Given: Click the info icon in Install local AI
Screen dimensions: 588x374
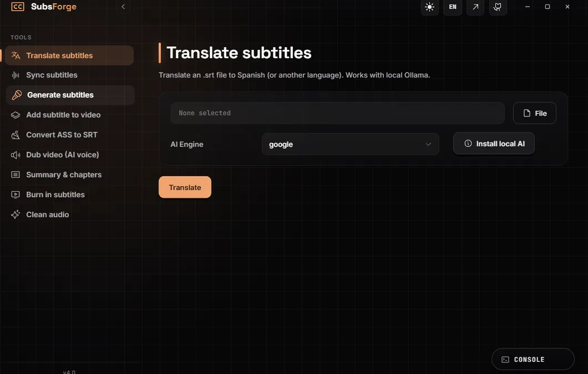Looking at the screenshot, I should 468,143.
